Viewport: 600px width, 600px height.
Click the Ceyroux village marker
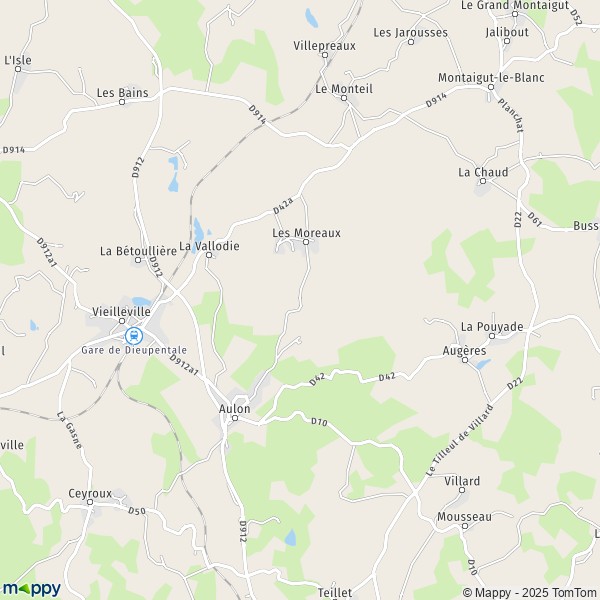click(x=90, y=502)
